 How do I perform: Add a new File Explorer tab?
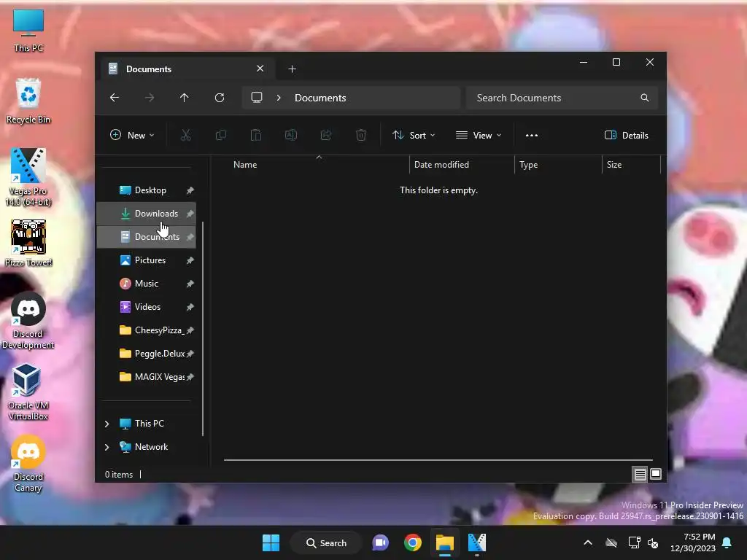click(292, 69)
